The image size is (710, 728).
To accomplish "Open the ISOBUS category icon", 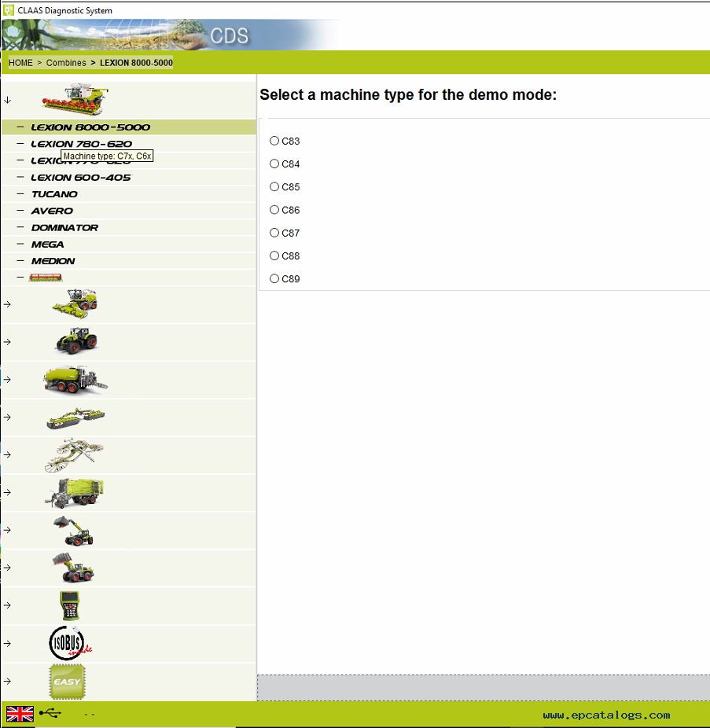I will [x=69, y=643].
